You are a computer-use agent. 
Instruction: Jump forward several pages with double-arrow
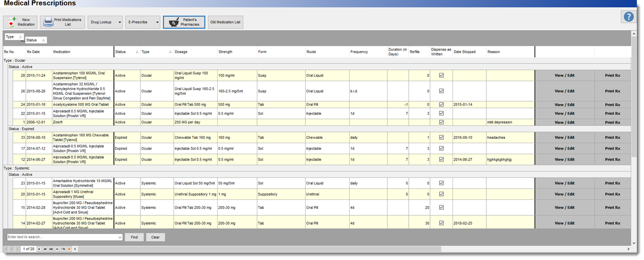point(45,249)
